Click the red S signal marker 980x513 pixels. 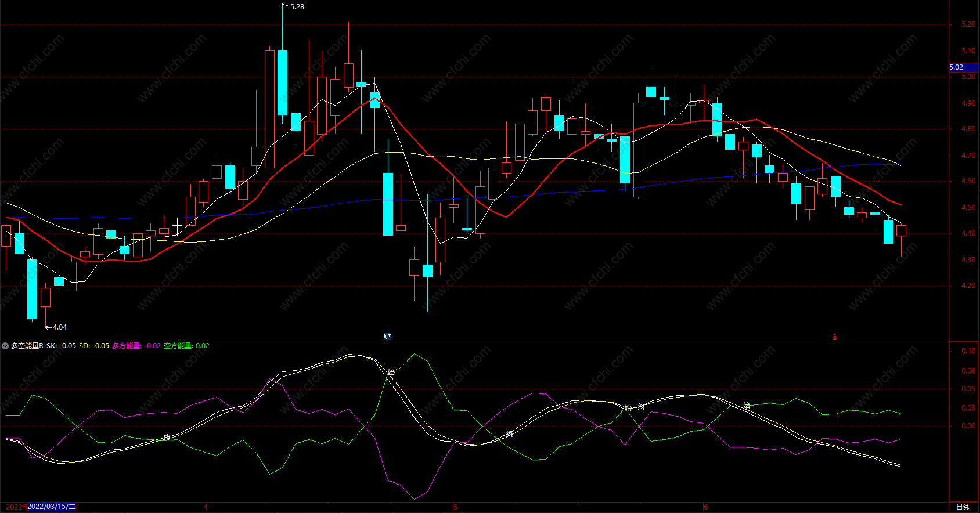point(835,337)
